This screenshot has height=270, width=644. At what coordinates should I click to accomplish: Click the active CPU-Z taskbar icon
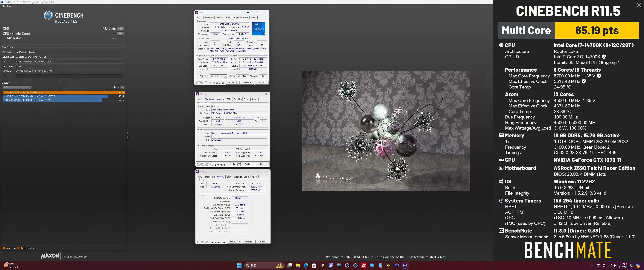click(405, 265)
